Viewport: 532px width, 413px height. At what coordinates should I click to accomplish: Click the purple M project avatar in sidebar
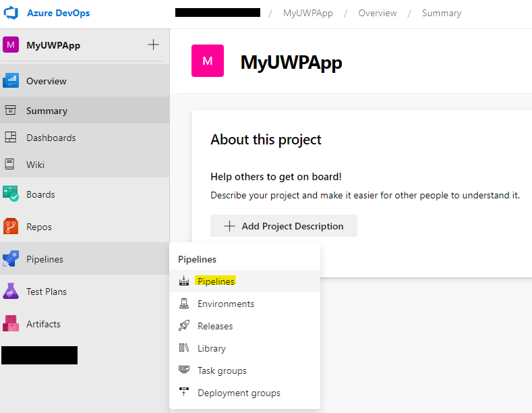[x=11, y=45]
